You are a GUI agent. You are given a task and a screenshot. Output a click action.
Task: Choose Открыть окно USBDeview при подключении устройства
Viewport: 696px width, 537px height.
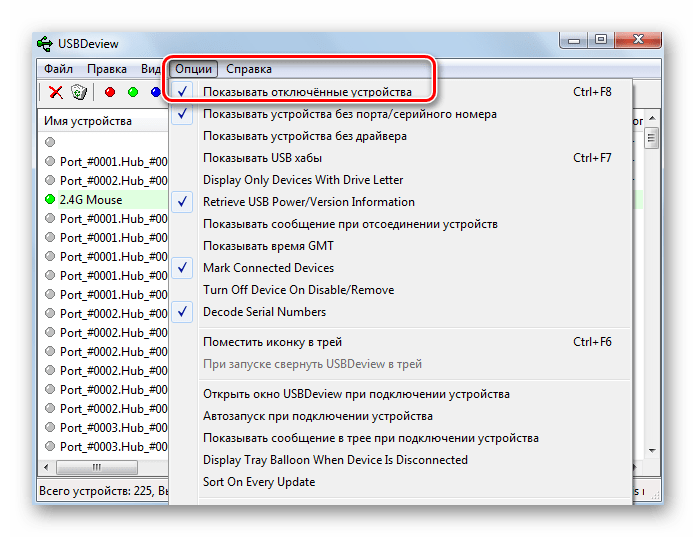point(400,394)
